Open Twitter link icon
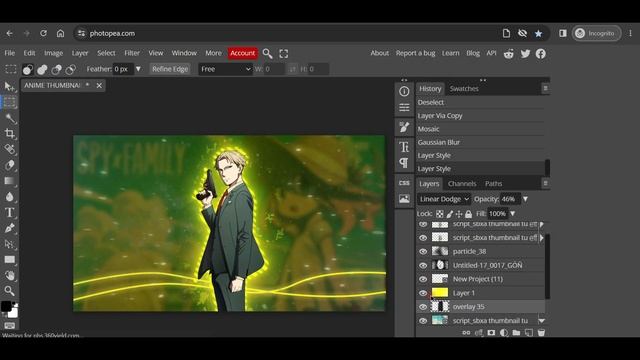The image size is (640, 360). click(x=525, y=53)
